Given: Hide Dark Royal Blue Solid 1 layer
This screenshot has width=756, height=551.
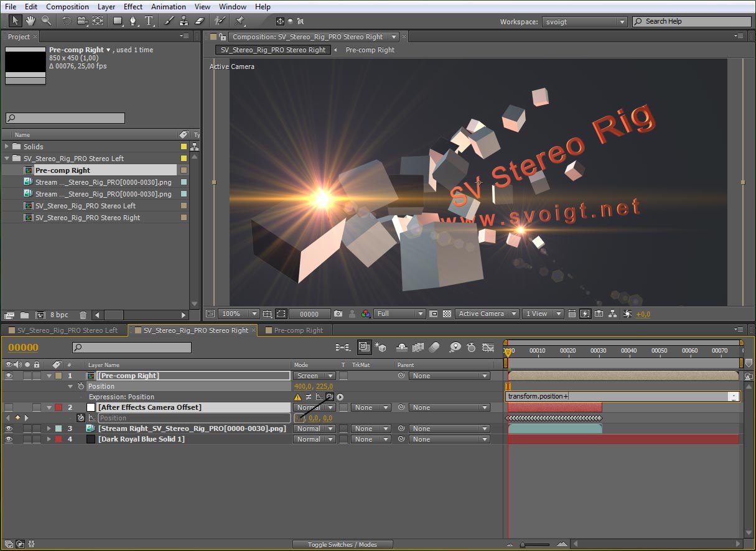Looking at the screenshot, I should coord(9,439).
